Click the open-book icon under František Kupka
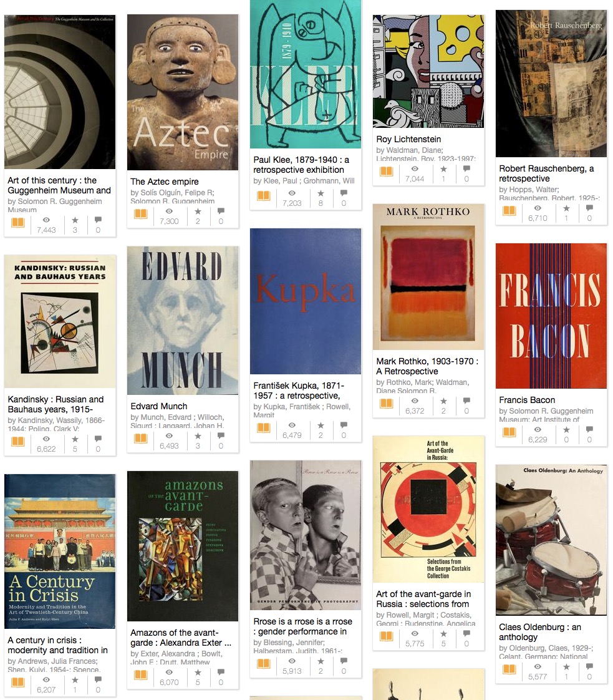This screenshot has width=613, height=700. point(264,428)
